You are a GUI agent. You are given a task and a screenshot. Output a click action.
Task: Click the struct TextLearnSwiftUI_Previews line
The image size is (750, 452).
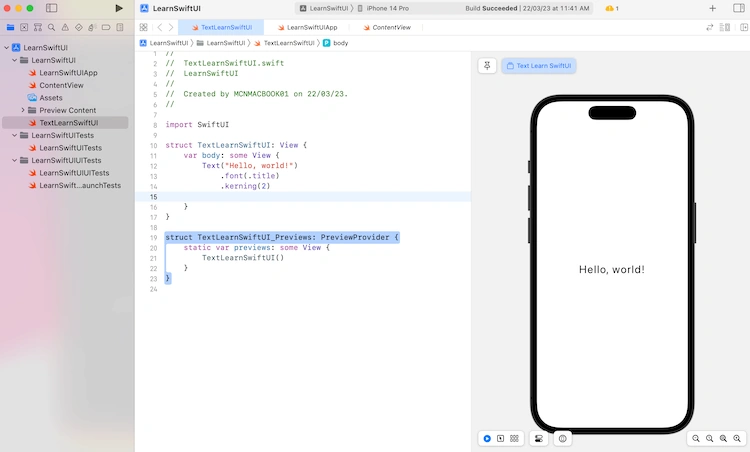pos(282,237)
